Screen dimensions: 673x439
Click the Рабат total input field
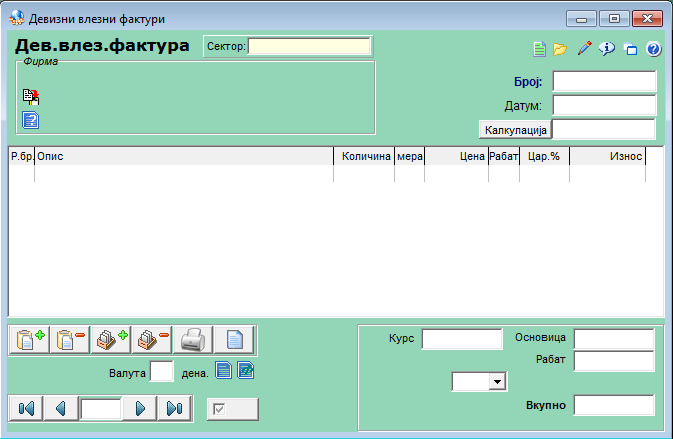(614, 361)
